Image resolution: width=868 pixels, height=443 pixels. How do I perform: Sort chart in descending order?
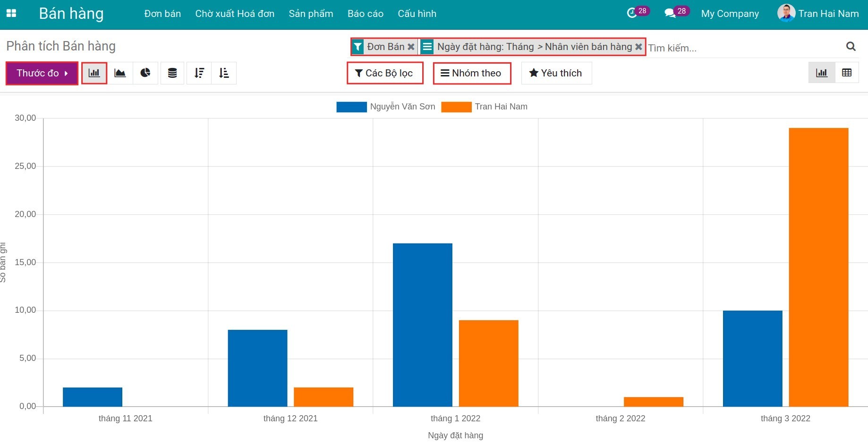click(x=199, y=73)
